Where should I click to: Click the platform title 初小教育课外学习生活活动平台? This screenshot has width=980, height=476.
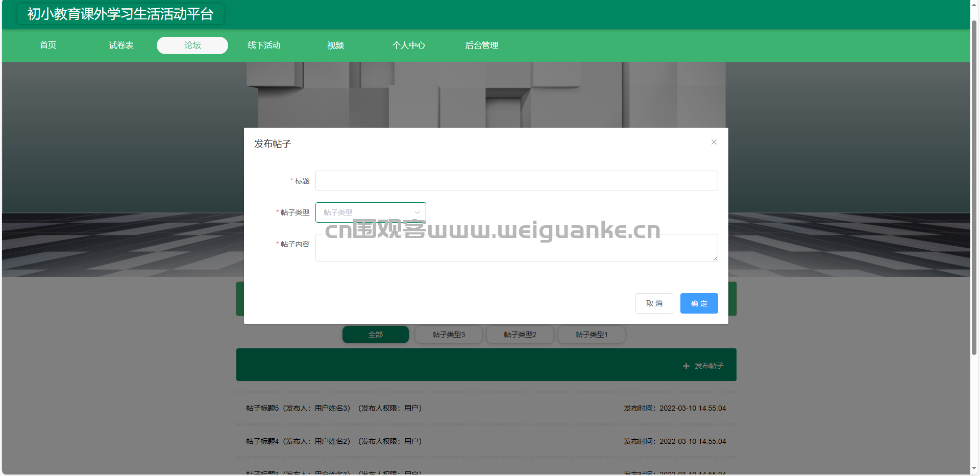(x=120, y=14)
